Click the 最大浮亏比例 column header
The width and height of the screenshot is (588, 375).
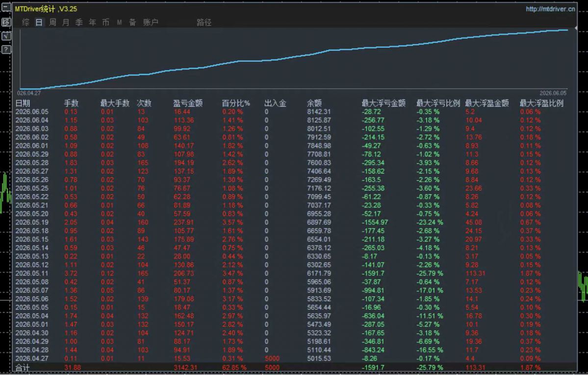point(438,103)
